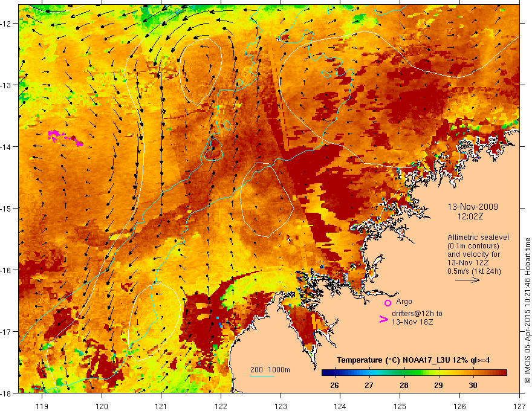The image size is (532, 411).
Task: Click the '121' longitude axis label
Action: point(161,406)
